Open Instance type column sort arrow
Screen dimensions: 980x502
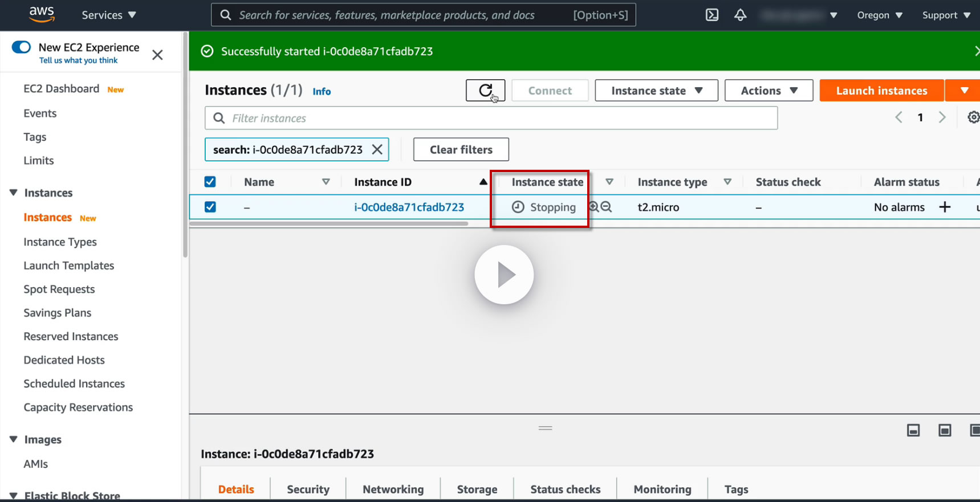click(x=727, y=182)
